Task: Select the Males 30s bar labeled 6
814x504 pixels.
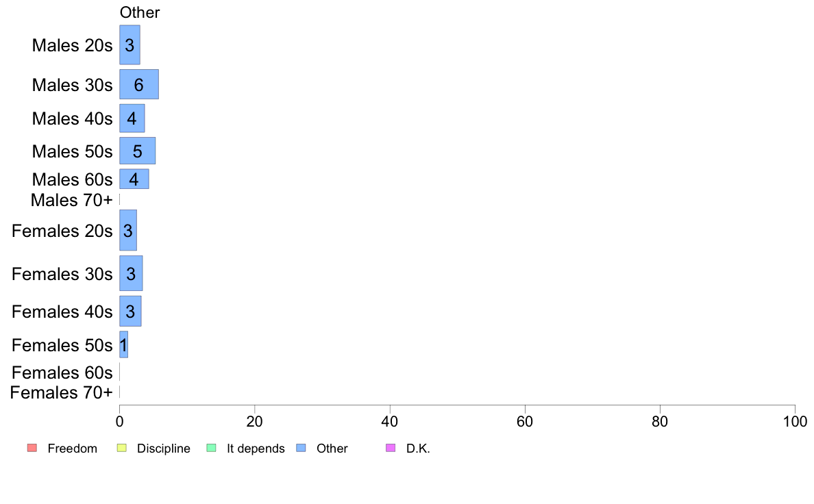Action: coord(139,84)
